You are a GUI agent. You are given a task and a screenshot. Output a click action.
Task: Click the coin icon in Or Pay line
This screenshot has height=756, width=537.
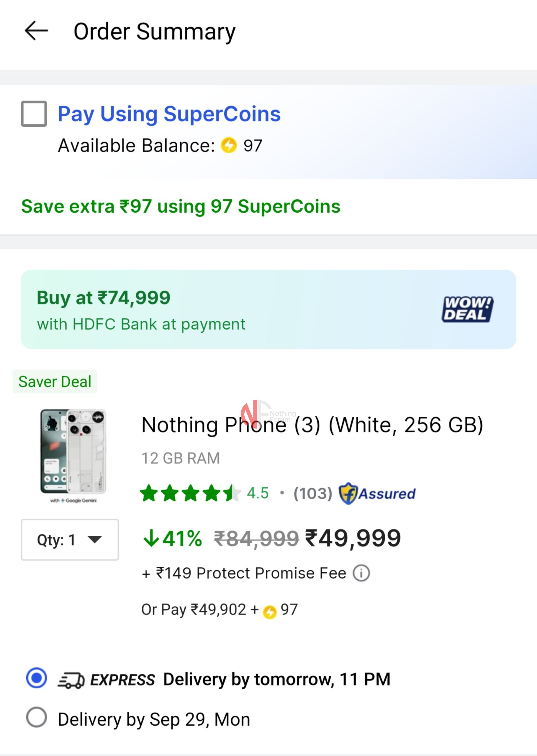coord(269,612)
